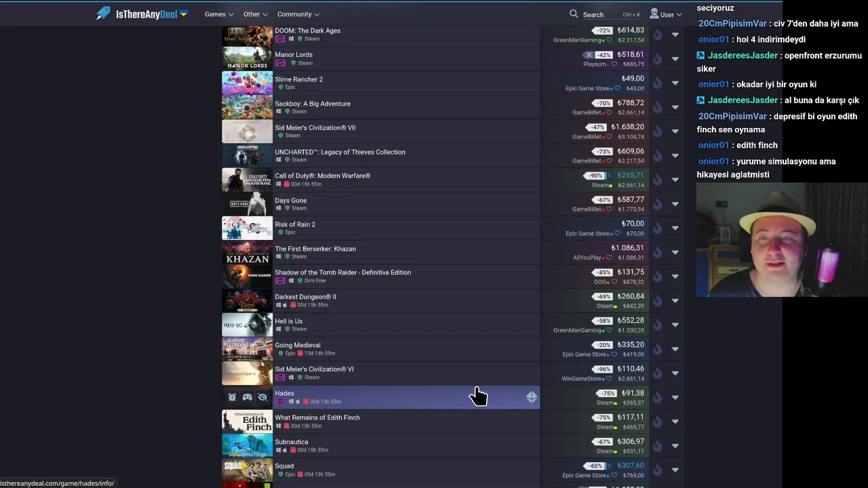Screen dimensions: 868x488
Task: Set a waitlist alarm for Hades
Action: (232, 397)
